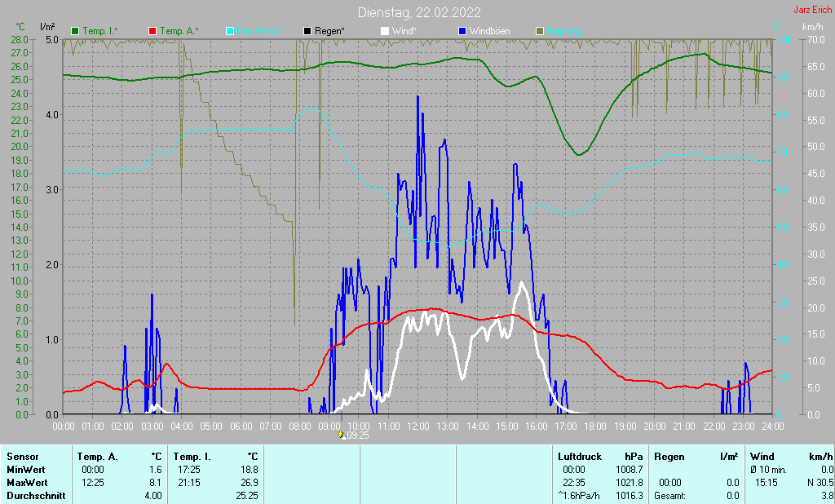Click the 'Temp. A.' column header in the table
Screen dimensions: 835x504
click(x=98, y=457)
